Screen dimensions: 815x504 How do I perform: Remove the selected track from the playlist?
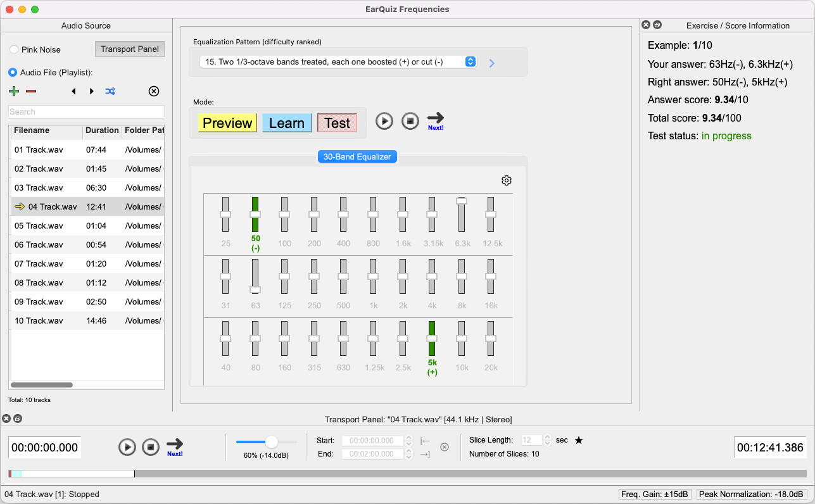[31, 91]
